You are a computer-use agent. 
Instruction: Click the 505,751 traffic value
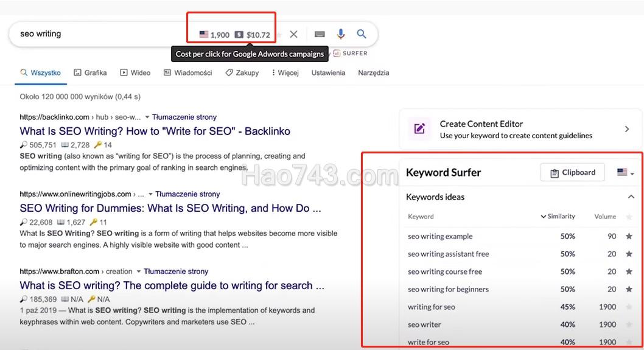point(43,145)
